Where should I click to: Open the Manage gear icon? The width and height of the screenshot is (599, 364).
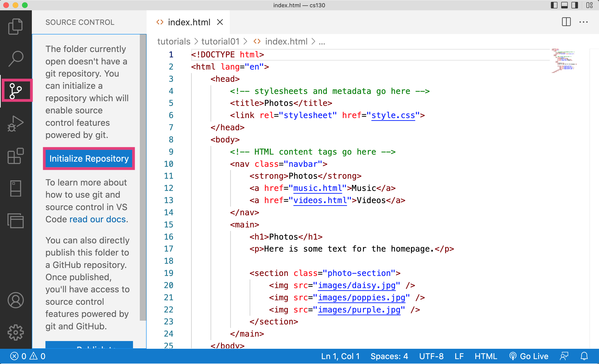pyautogui.click(x=15, y=332)
